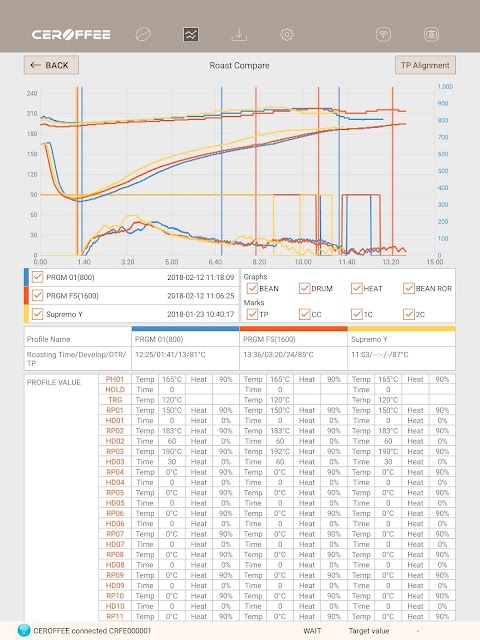
Task: Toggle the PRGM FS(1600) profile checkbox
Action: tap(37, 296)
